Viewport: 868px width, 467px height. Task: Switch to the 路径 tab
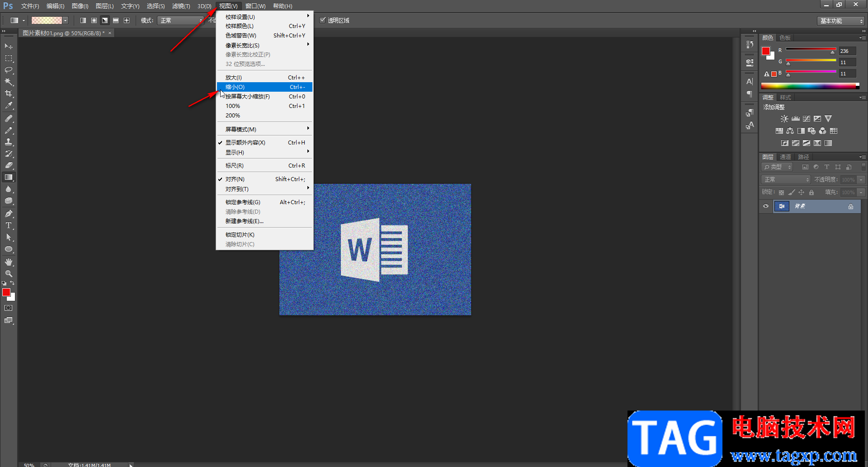(803, 157)
